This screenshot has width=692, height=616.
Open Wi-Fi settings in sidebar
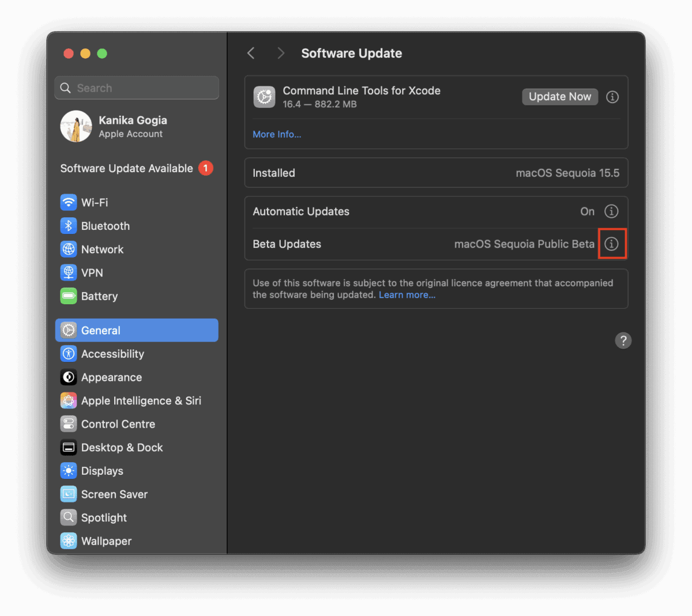point(137,202)
